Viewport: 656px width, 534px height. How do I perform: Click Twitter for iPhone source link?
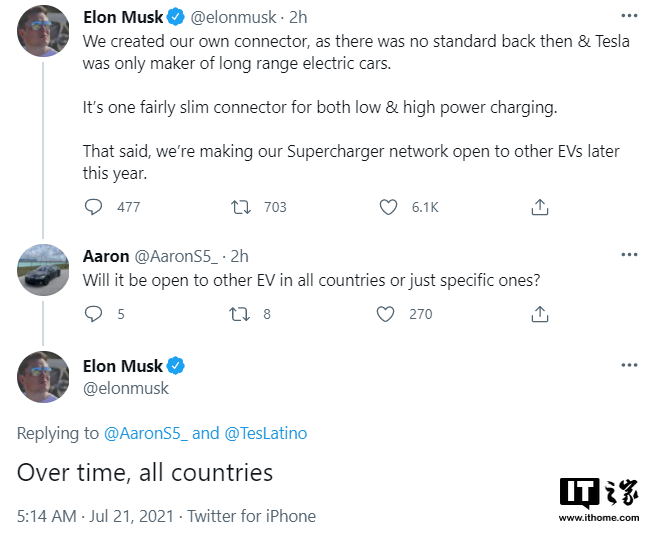pos(251,516)
